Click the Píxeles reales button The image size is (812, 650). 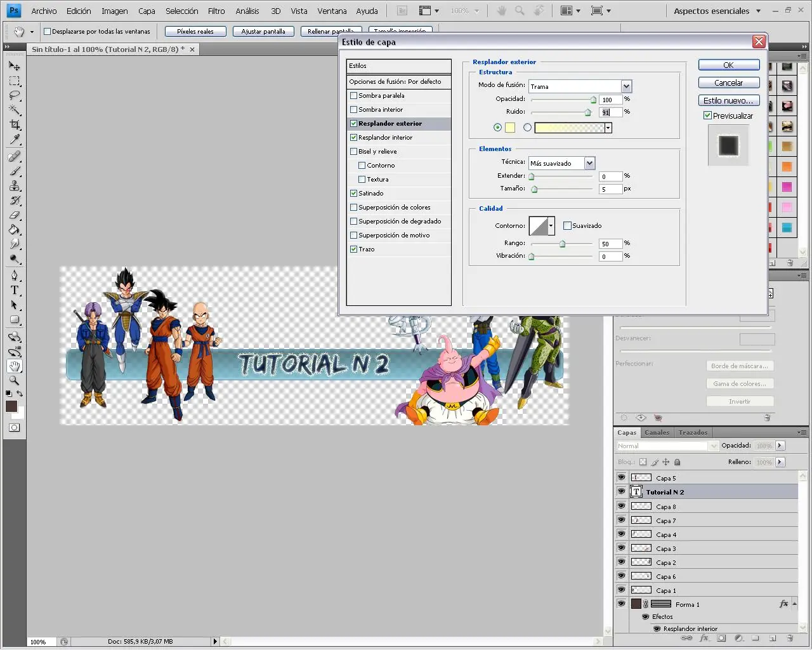(x=195, y=31)
